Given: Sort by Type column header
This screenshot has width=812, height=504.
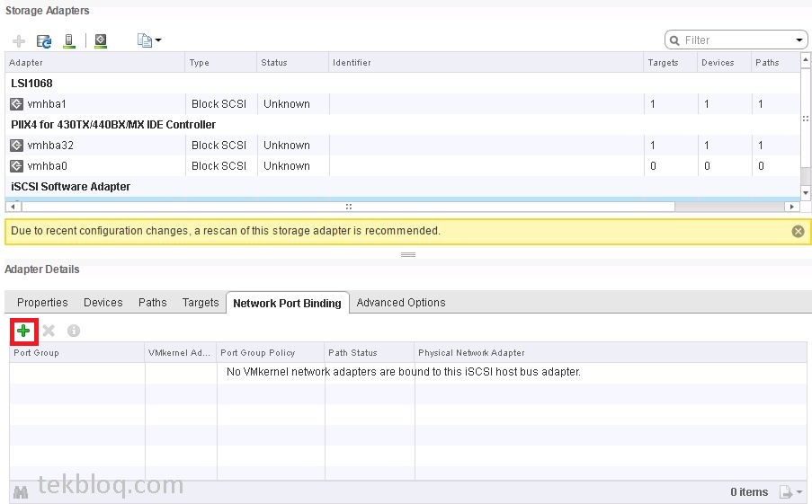Looking at the screenshot, I should coord(221,62).
